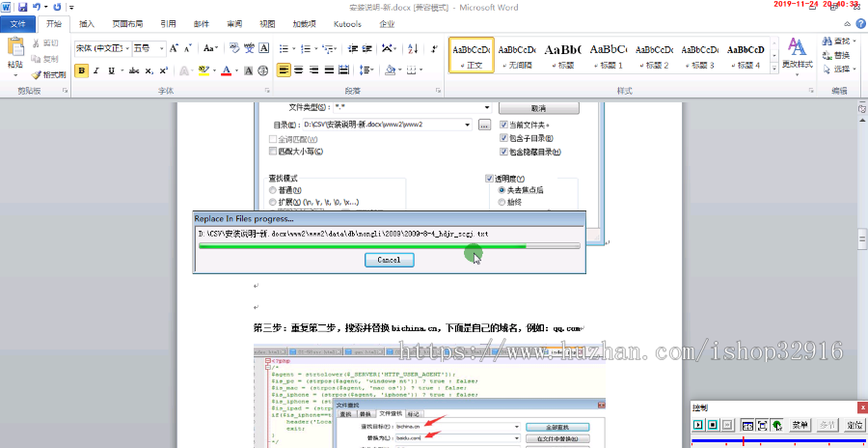Viewport: 868px width, 448px height.
Task: Click the Save icon in quick access toolbar
Action: (x=20, y=7)
